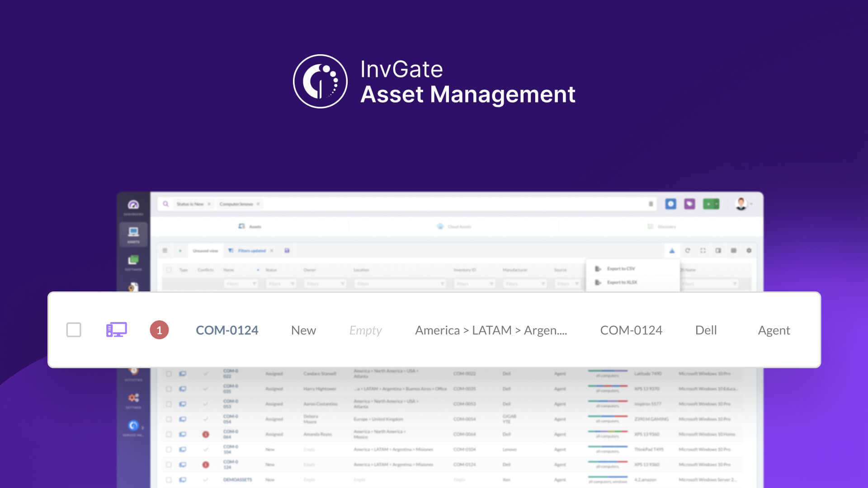The height and width of the screenshot is (488, 868).
Task: Click the refresh icon in table toolbar
Action: (688, 250)
